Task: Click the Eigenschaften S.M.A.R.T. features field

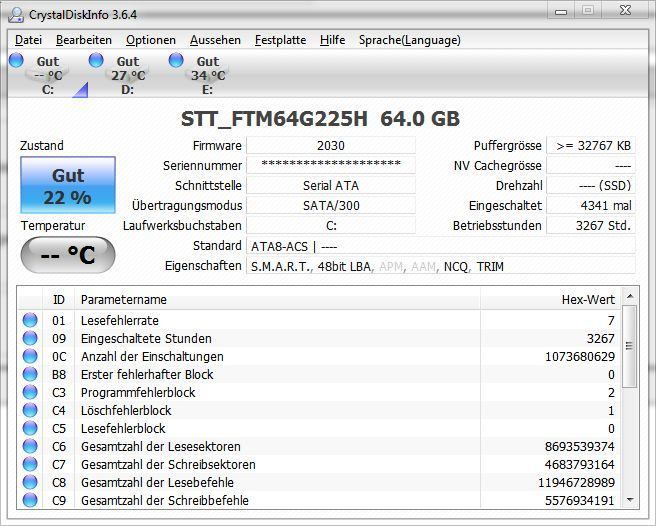Action: pyautogui.click(x=441, y=266)
